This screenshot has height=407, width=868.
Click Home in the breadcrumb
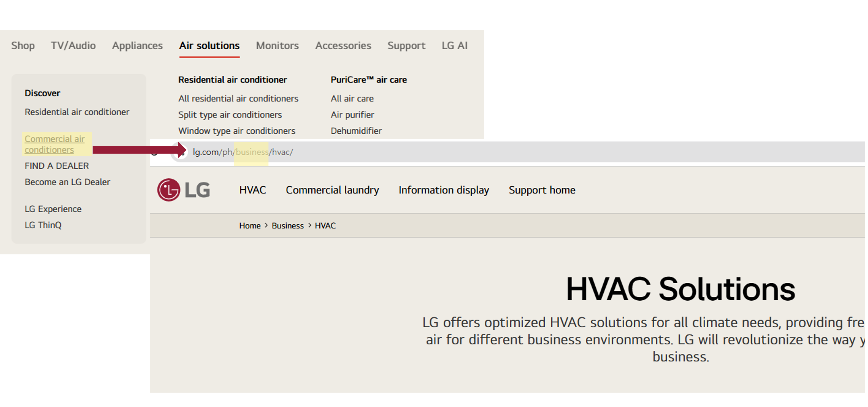point(250,226)
